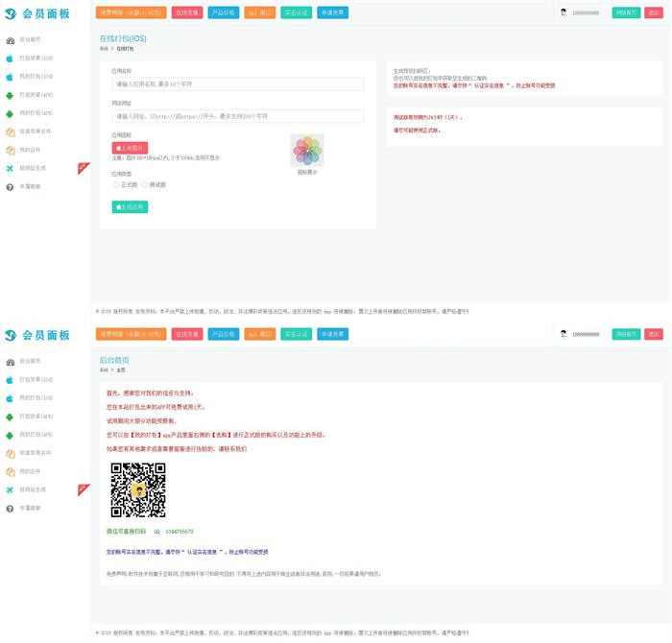672x643 pixels.
Task: Click first green Android icon on IOS packaging page sidebar
Action: click(x=10, y=96)
